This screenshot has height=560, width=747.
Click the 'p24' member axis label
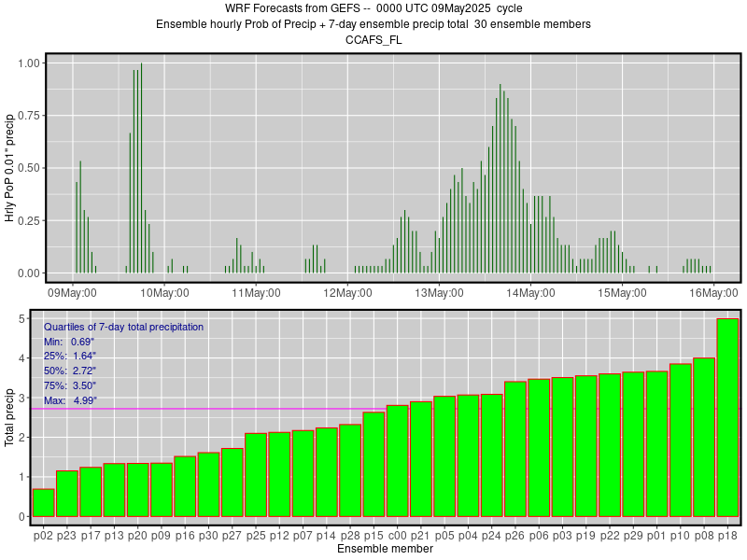click(x=491, y=536)
